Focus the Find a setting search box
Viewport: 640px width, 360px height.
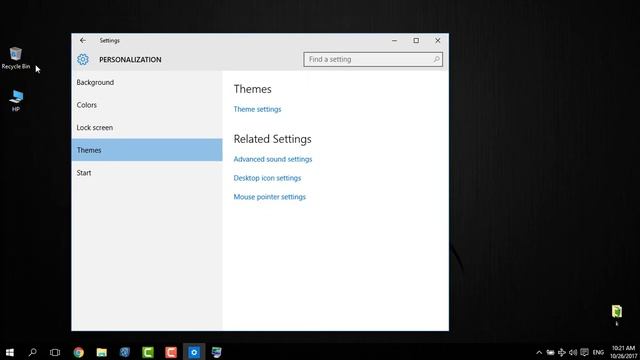373,59
